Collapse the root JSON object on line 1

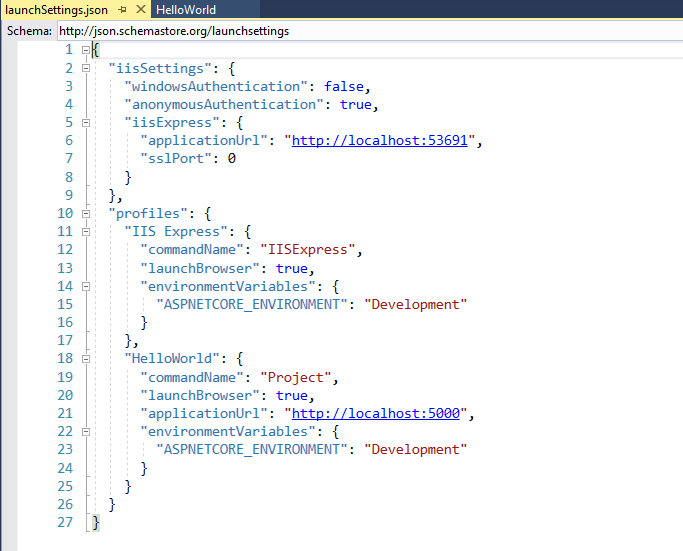click(x=86, y=50)
